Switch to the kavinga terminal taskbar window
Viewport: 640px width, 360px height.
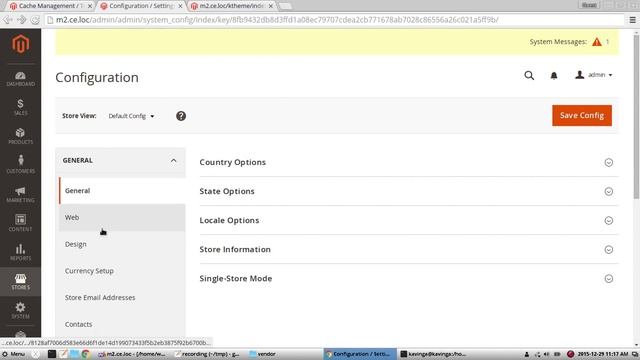433,354
